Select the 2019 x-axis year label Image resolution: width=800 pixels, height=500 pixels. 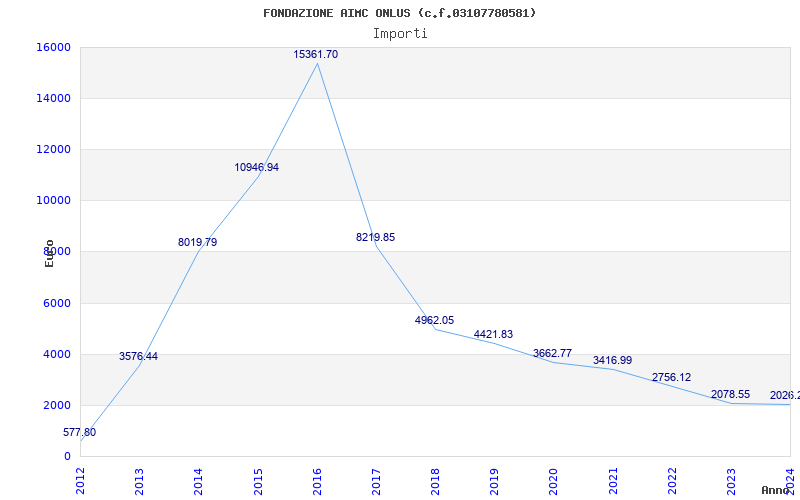(494, 481)
